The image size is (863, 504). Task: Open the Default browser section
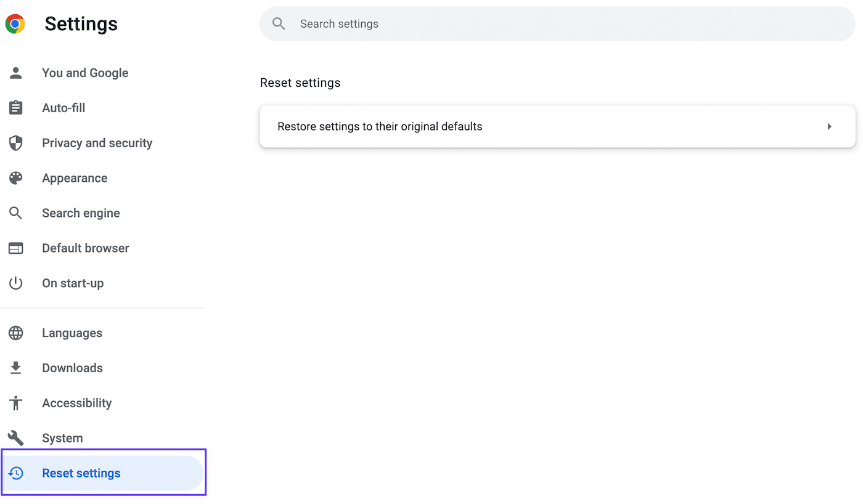tap(86, 248)
